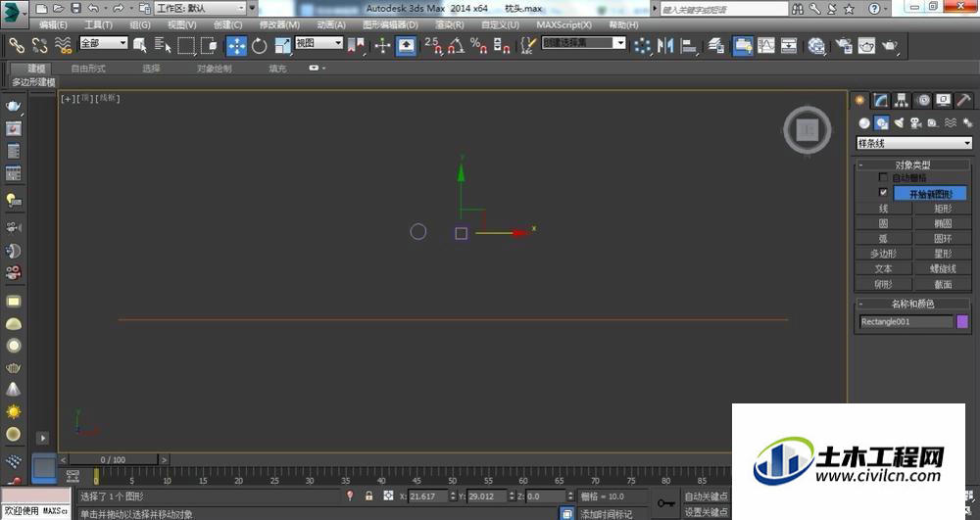This screenshot has width=980, height=520.
Task: Click the Render Production teapot icon
Action: coord(890,46)
